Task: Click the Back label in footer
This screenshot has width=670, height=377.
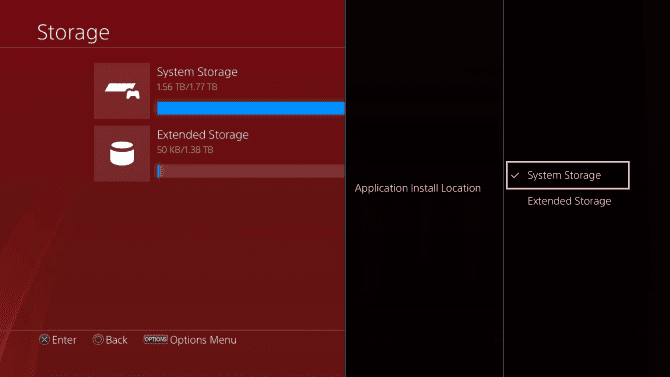Action: click(116, 340)
